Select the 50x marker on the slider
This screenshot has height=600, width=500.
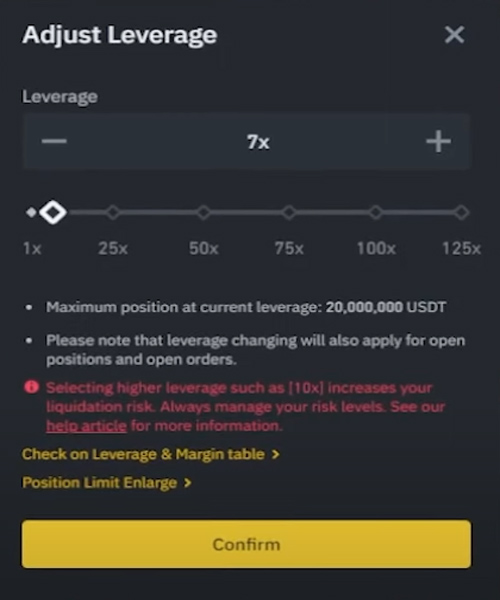(204, 212)
